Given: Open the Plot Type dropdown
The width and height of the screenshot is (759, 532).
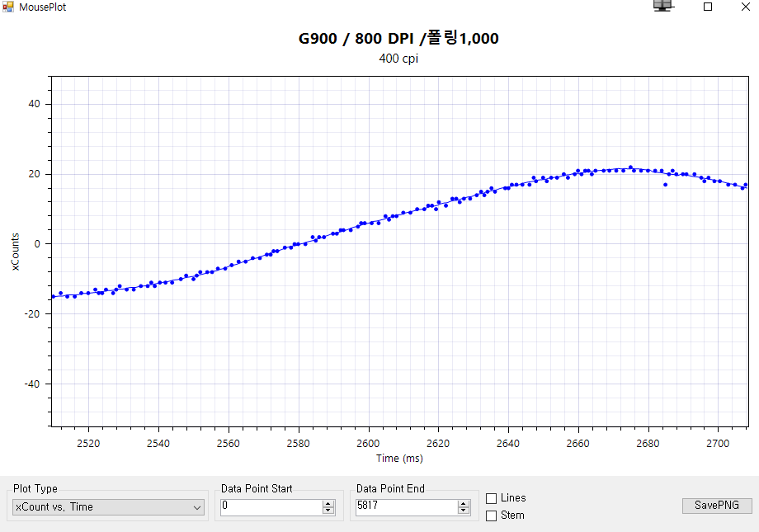Looking at the screenshot, I should point(108,507).
